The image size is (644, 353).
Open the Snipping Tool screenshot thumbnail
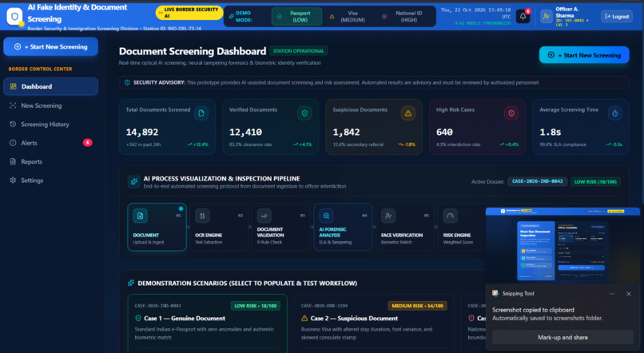(x=563, y=245)
